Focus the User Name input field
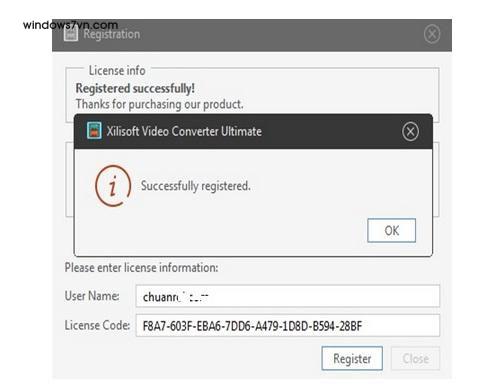Image resolution: width=500 pixels, height=386 pixels. pos(288,296)
